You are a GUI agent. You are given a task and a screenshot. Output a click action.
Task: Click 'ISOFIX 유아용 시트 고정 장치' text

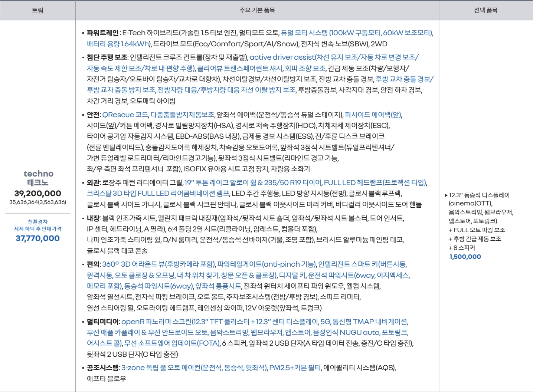(225, 169)
